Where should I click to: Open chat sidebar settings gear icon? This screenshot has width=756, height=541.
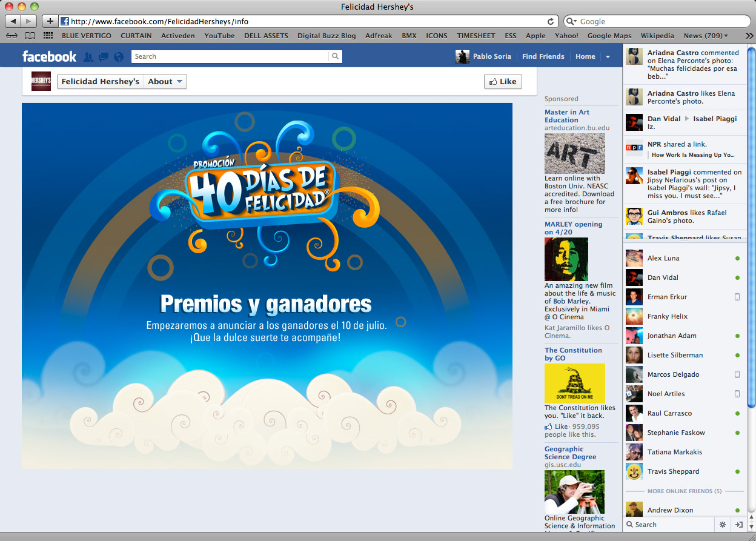[723, 525]
